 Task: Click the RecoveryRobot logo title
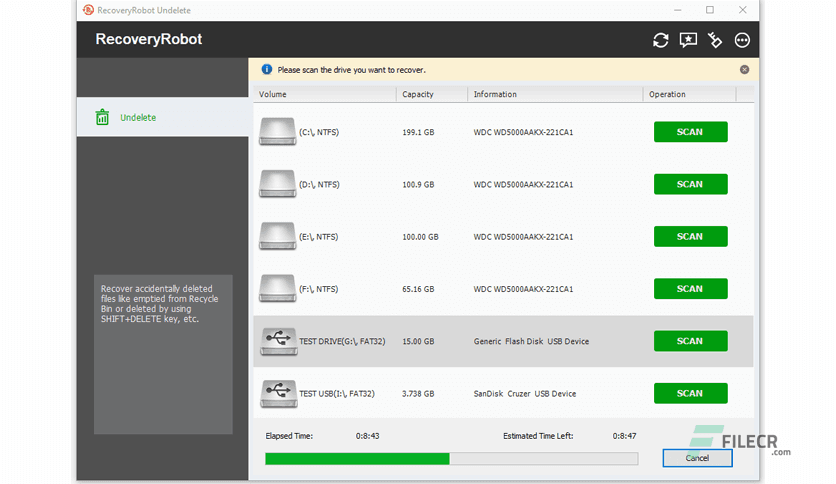(149, 39)
